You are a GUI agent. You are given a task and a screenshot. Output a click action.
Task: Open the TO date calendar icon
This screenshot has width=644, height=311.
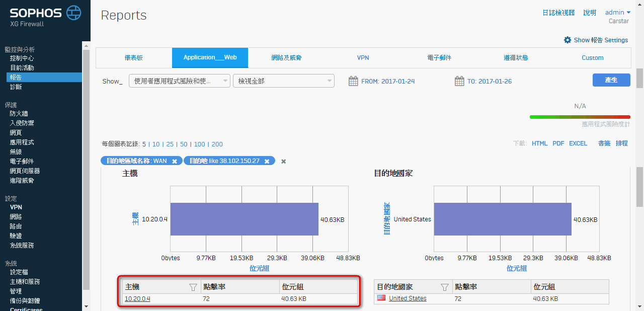(459, 81)
